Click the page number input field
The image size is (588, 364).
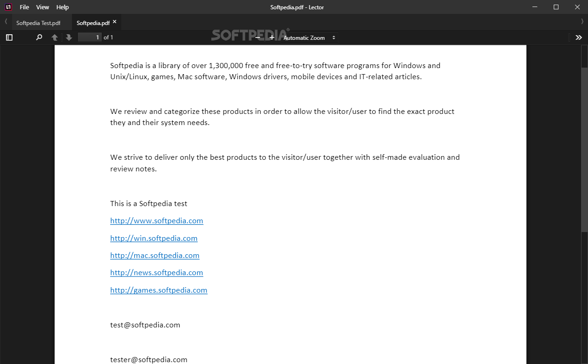89,38
